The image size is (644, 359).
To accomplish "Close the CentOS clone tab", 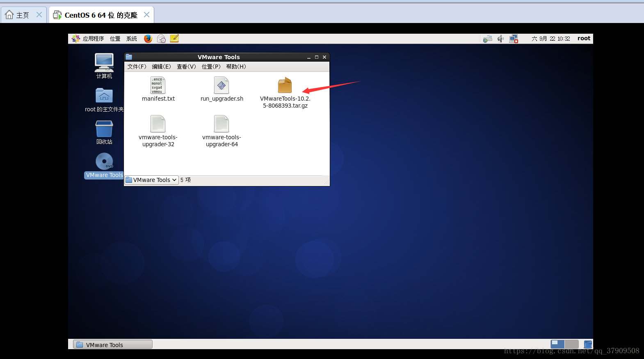I will pos(146,15).
